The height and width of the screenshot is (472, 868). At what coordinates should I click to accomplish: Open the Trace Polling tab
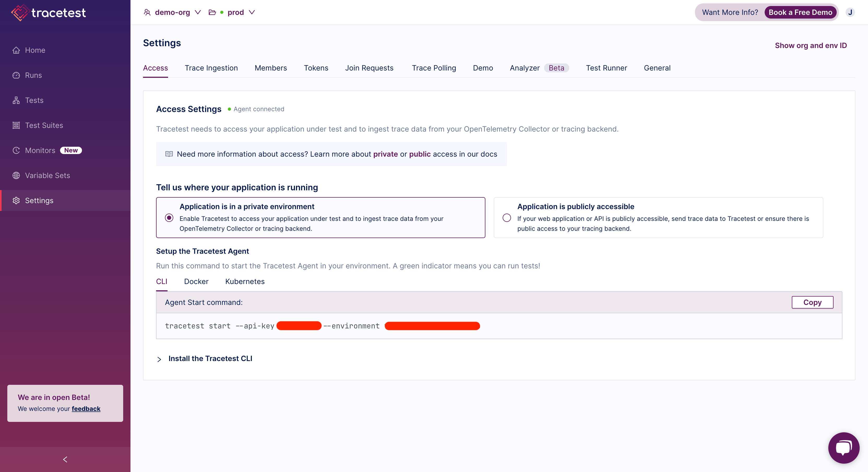point(434,68)
